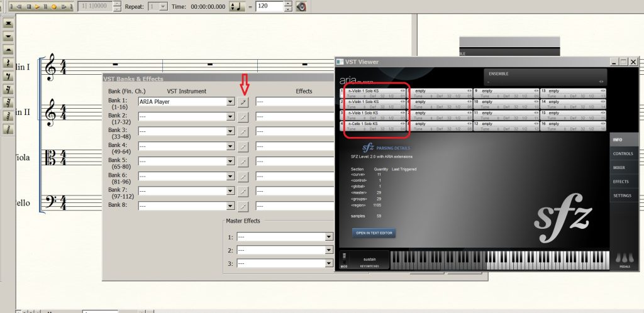Screen dimensions: 644x313
Task: Open Bank 1 VST edit pencil button
Action: 243,101
